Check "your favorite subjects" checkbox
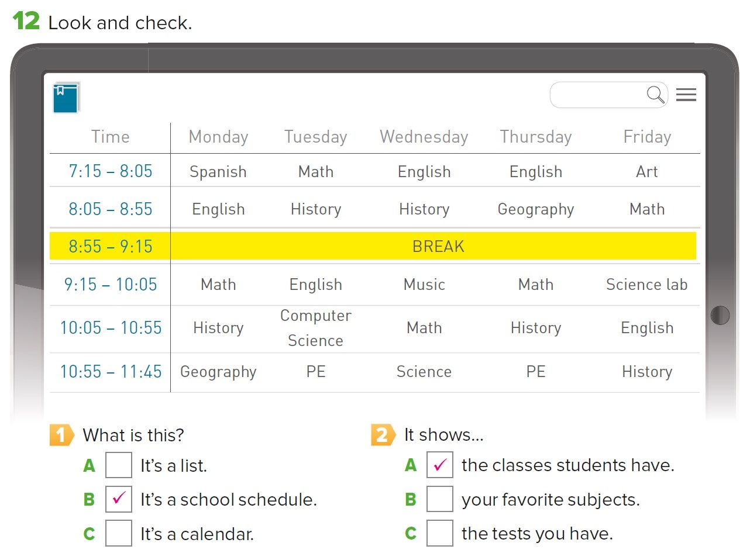Screen dimensions: 750x560 pyautogui.click(x=439, y=499)
